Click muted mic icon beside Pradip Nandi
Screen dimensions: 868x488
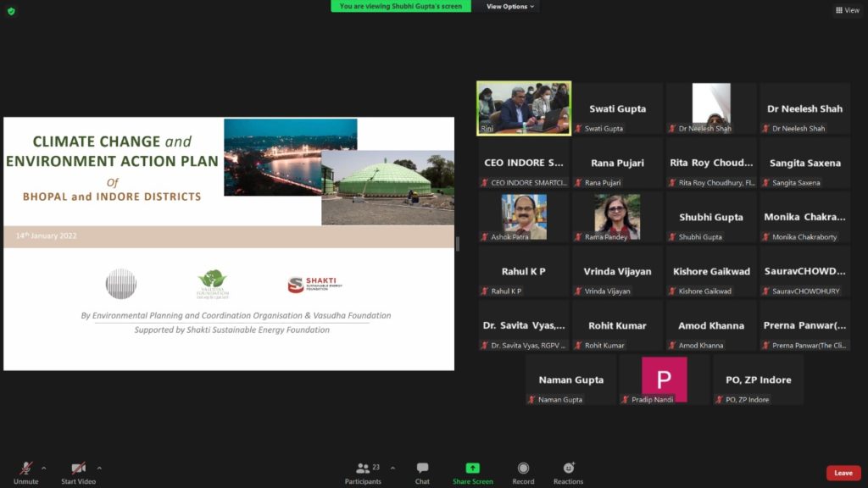coord(626,400)
